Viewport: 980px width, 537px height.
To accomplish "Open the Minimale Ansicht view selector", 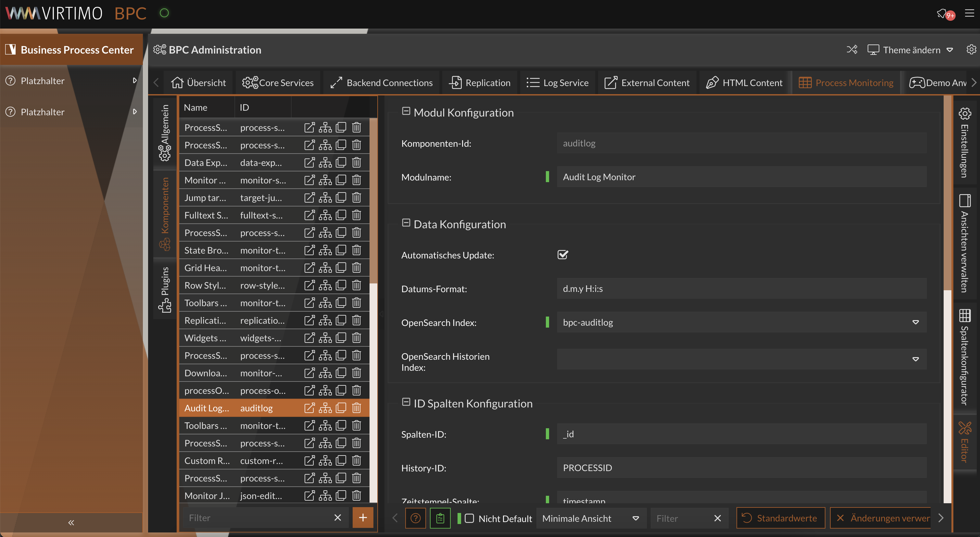I will click(590, 518).
